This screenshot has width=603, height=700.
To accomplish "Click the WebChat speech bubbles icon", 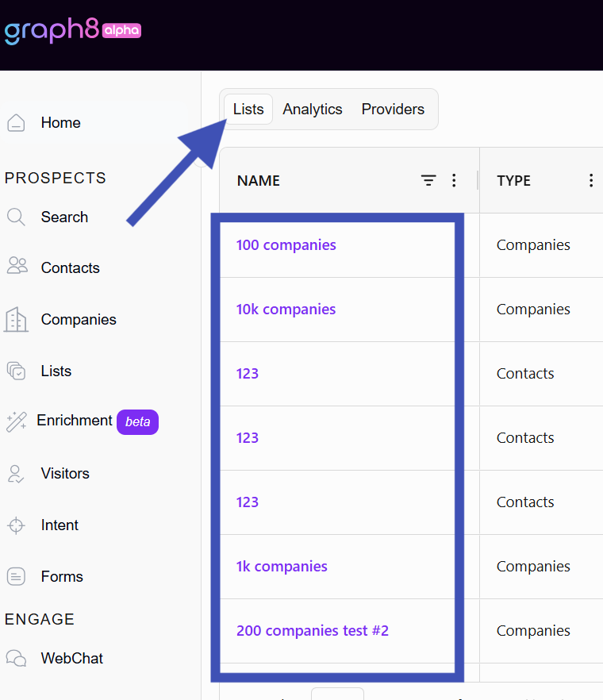I will (16, 658).
